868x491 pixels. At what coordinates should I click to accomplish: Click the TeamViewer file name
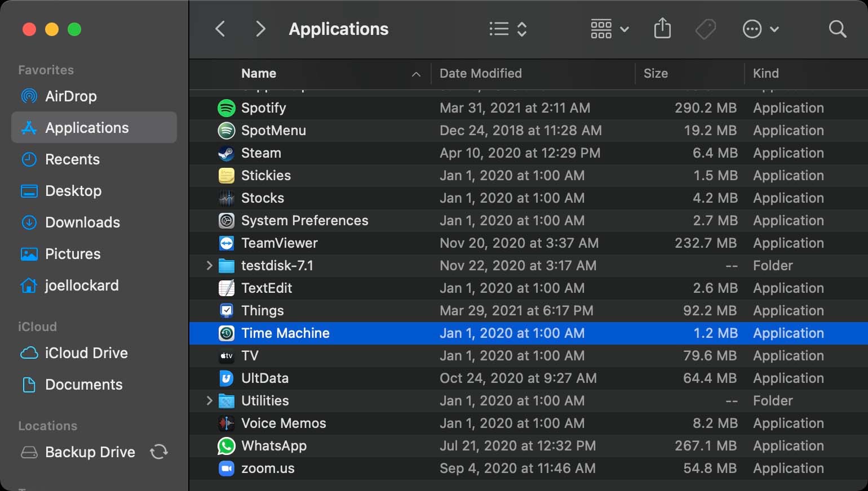point(280,243)
